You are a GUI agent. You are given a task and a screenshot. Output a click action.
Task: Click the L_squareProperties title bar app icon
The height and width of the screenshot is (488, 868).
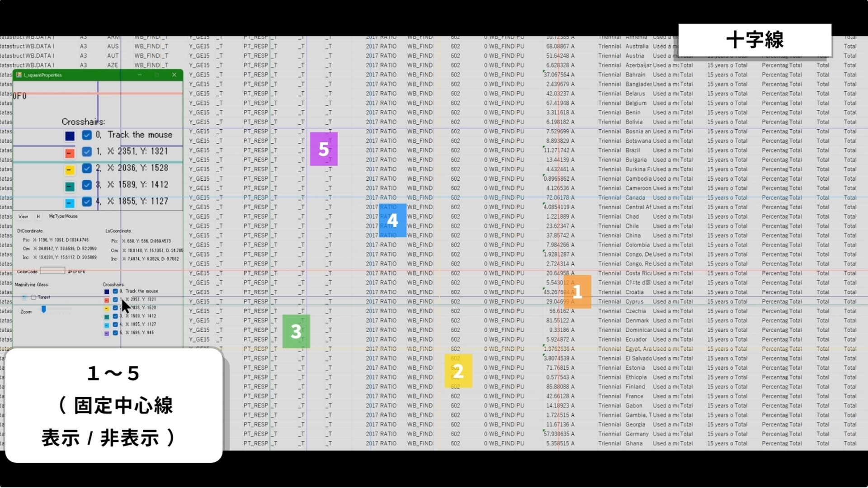pos(19,75)
